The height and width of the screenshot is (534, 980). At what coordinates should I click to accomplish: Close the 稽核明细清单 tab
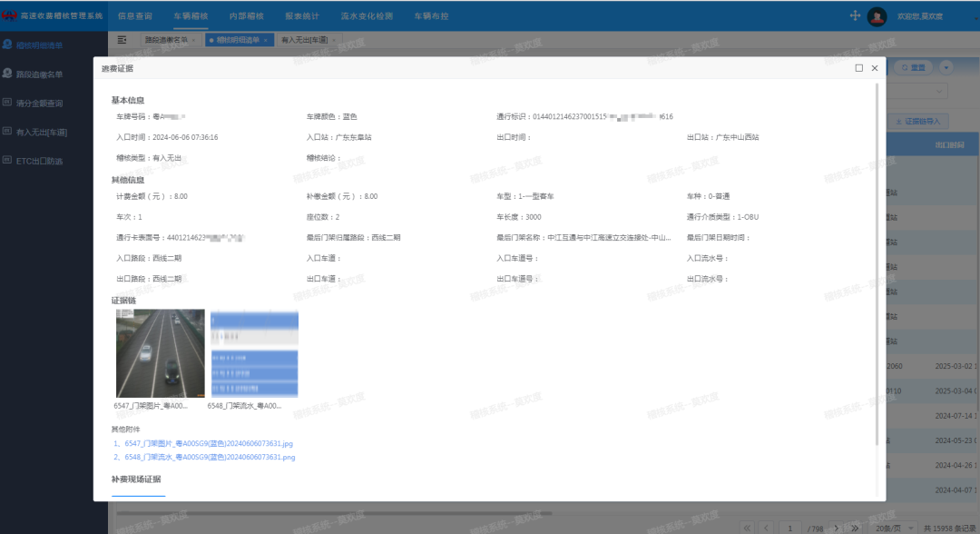click(266, 40)
